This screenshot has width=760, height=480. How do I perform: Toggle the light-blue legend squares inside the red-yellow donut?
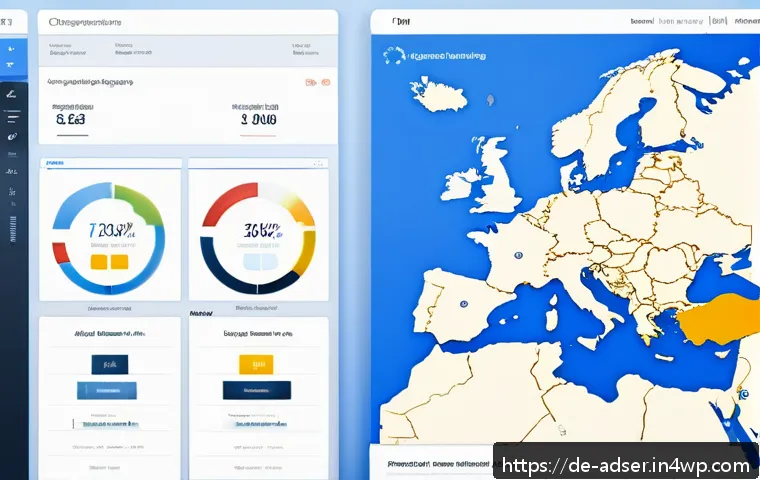[261, 261]
